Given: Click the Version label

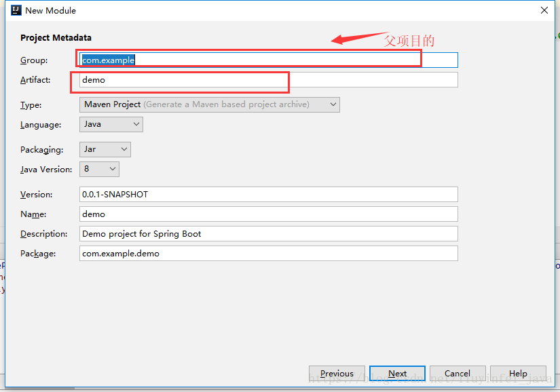Looking at the screenshot, I should (37, 195).
